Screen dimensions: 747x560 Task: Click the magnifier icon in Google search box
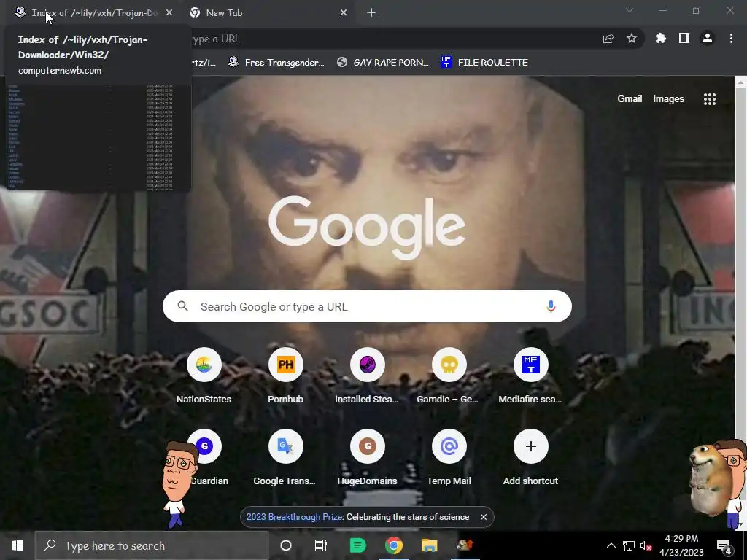[183, 306]
